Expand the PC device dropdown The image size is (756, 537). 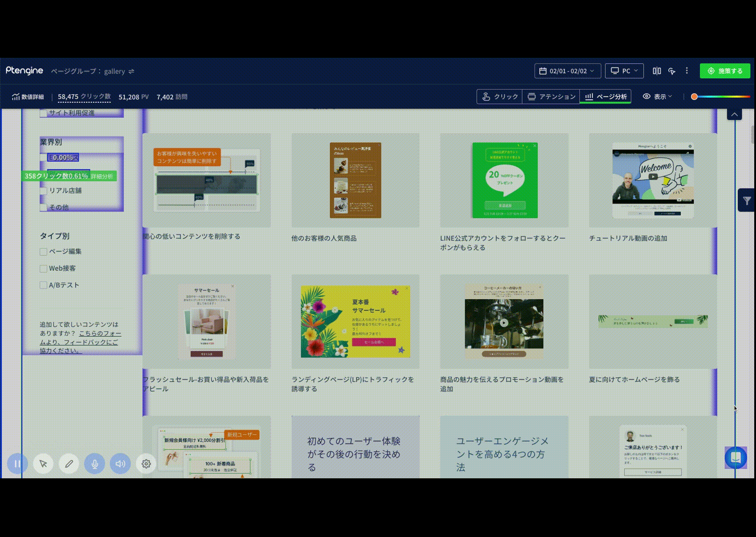[624, 71]
